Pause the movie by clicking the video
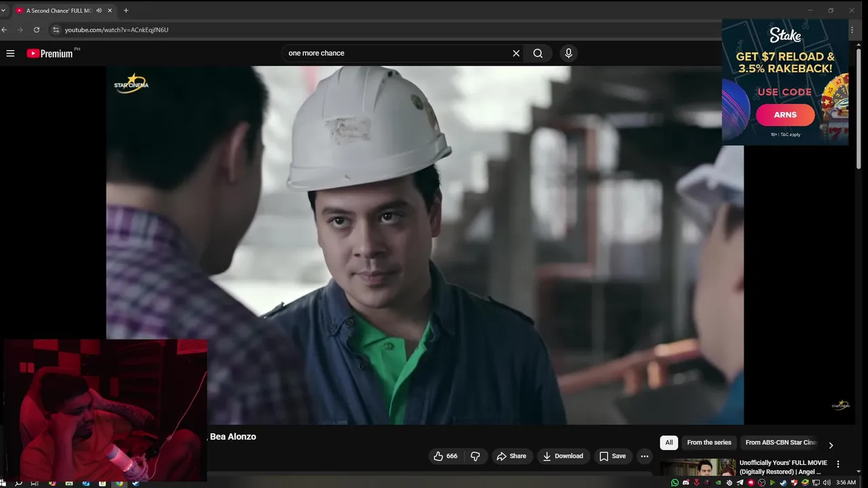Viewport: 868px width, 488px height. 425,245
